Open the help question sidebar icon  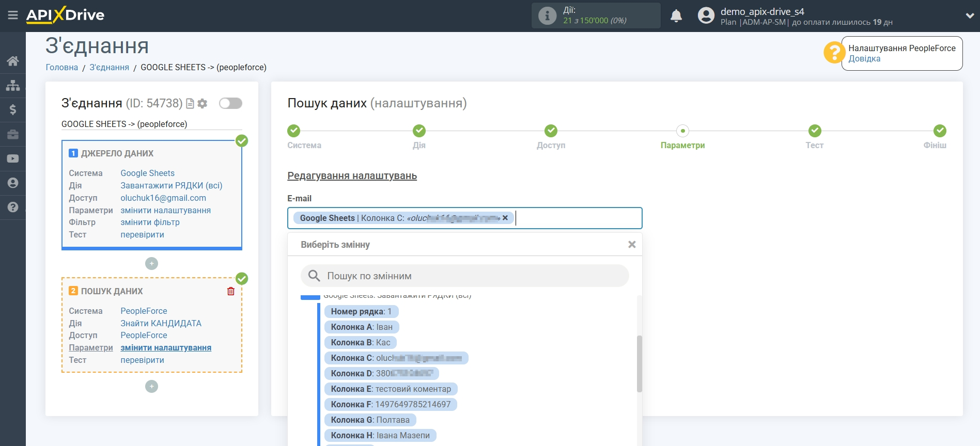click(13, 207)
